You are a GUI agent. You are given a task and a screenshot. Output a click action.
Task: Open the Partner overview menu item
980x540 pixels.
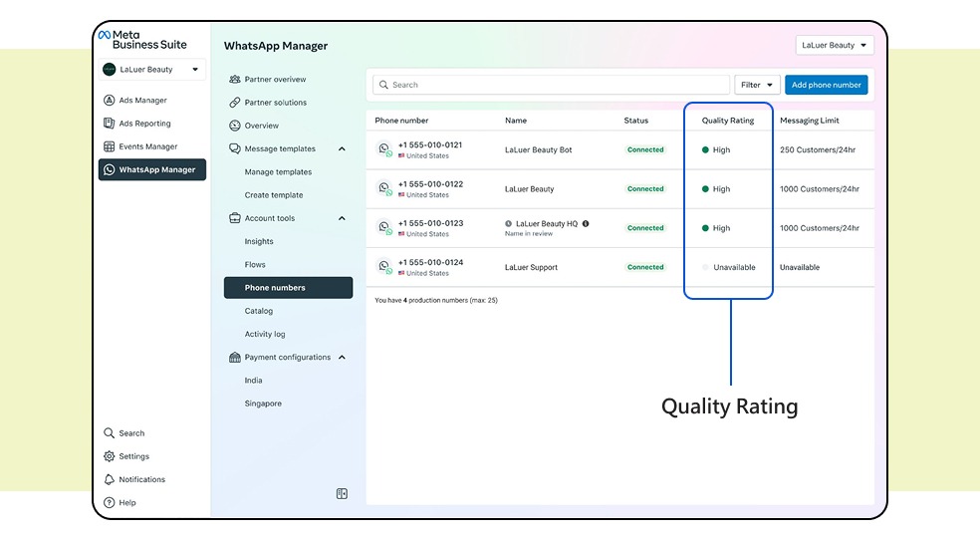point(275,80)
